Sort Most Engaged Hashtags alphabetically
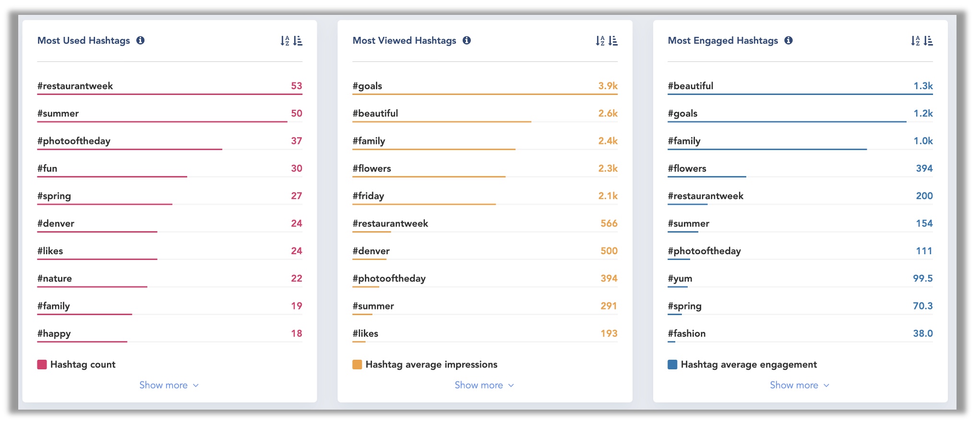Screen dimensions: 980x424 click(916, 41)
